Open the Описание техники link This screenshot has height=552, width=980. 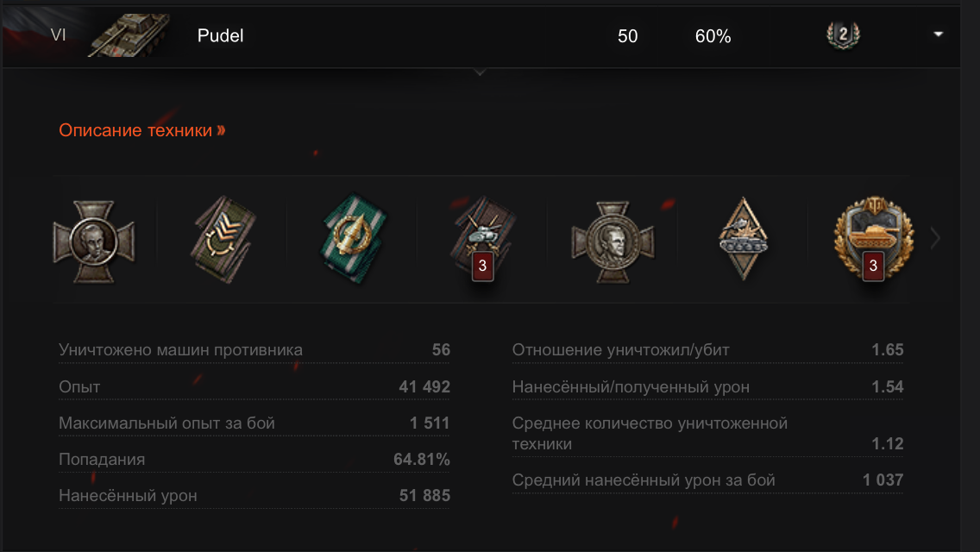(142, 130)
